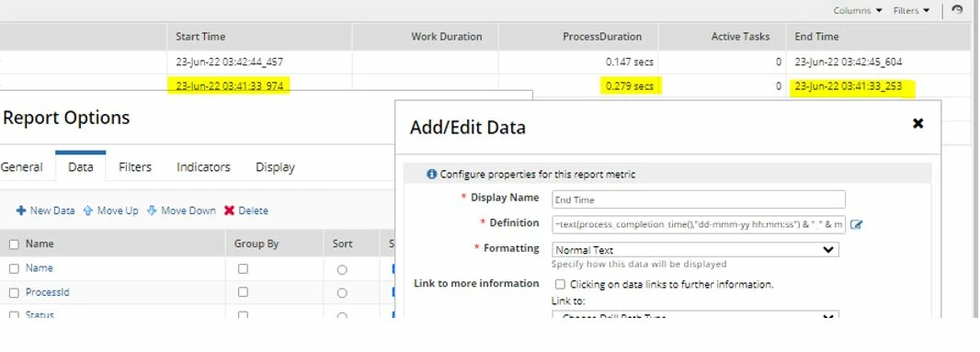
Task: Open the Formatting Normal Text dropdown
Action: pos(696,249)
